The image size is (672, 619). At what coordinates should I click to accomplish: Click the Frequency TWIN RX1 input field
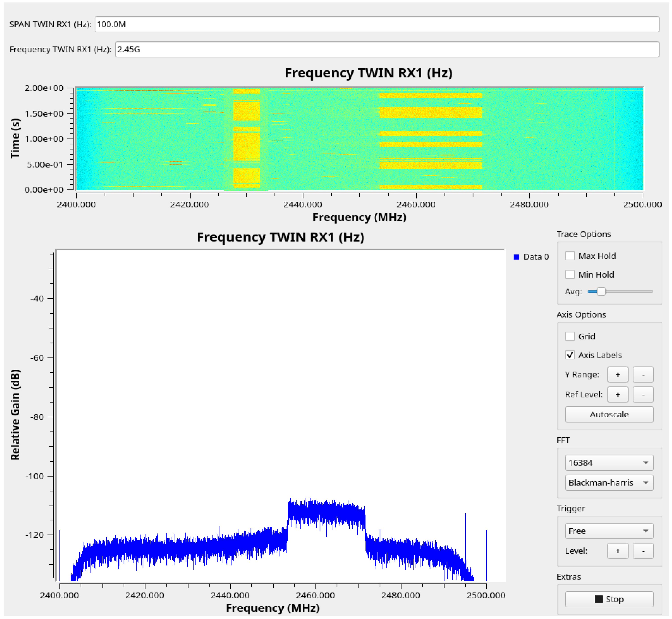click(387, 50)
